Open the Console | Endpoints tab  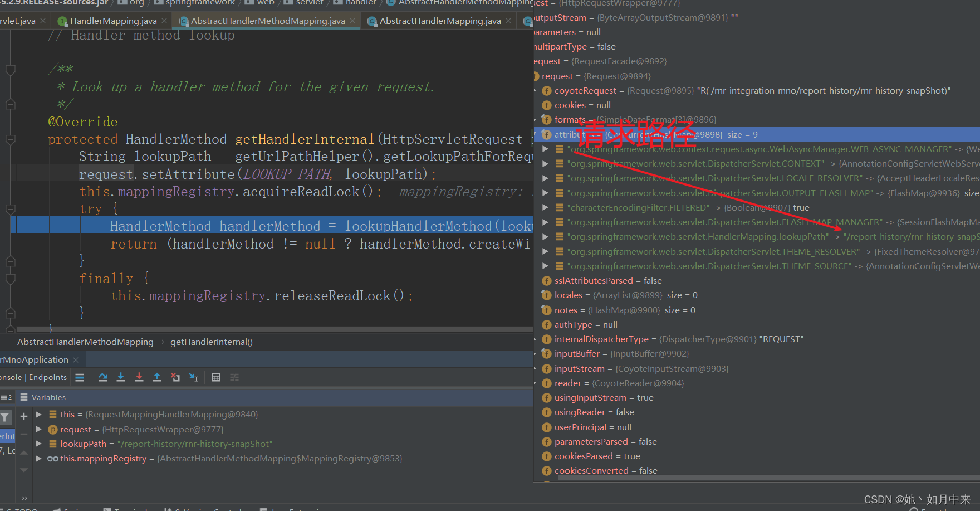(x=33, y=377)
